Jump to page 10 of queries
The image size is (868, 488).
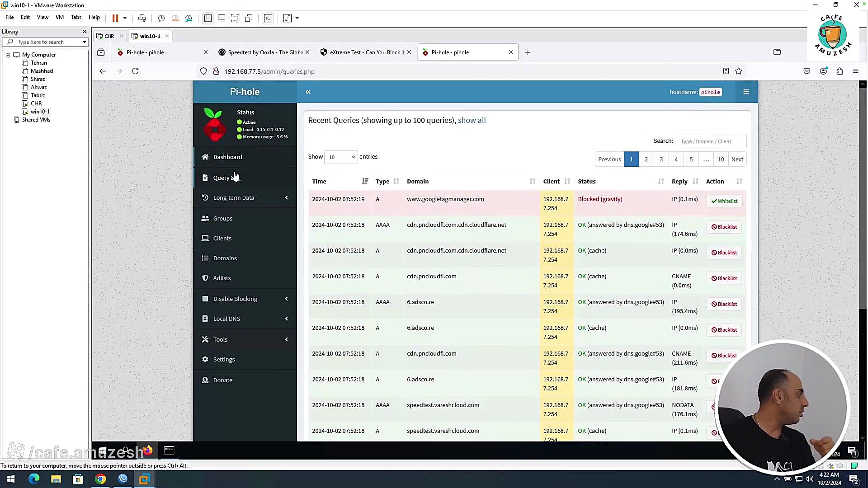pos(721,159)
